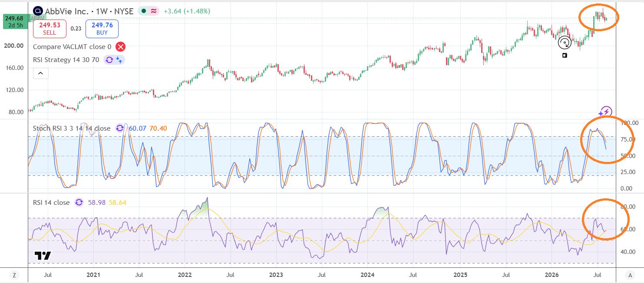The height and width of the screenshot is (283, 644).
Task: Click the +3.64 (+1.48%) change value
Action: click(187, 11)
